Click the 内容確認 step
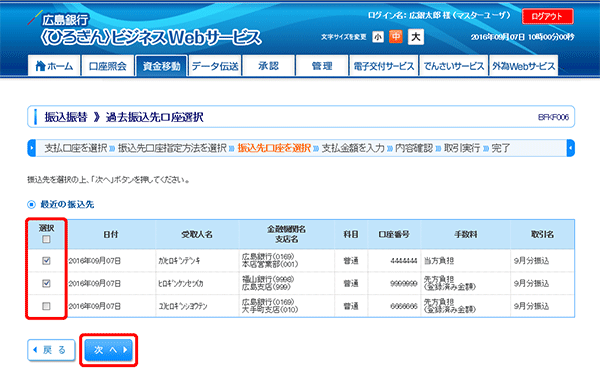This screenshot has width=600, height=391. (x=414, y=148)
